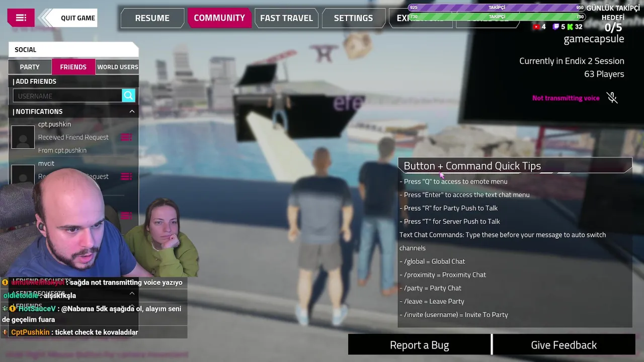Switch to the Party tab in Social
The width and height of the screenshot is (644, 362).
tap(30, 67)
